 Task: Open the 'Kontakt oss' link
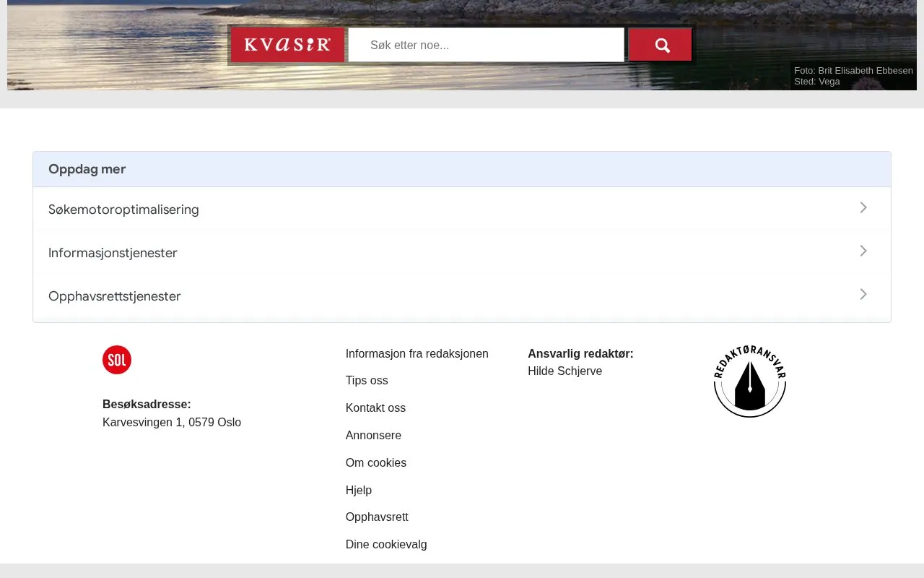pyautogui.click(x=375, y=407)
